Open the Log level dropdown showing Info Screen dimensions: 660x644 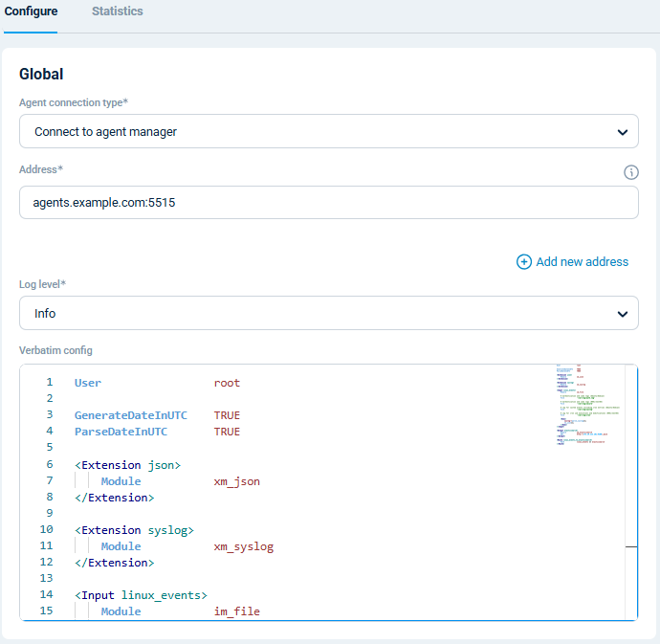(329, 313)
